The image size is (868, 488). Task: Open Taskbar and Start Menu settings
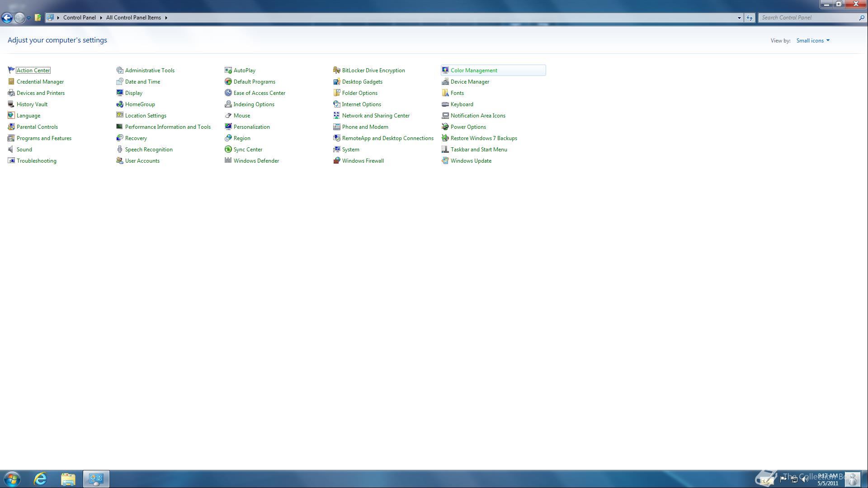(479, 150)
